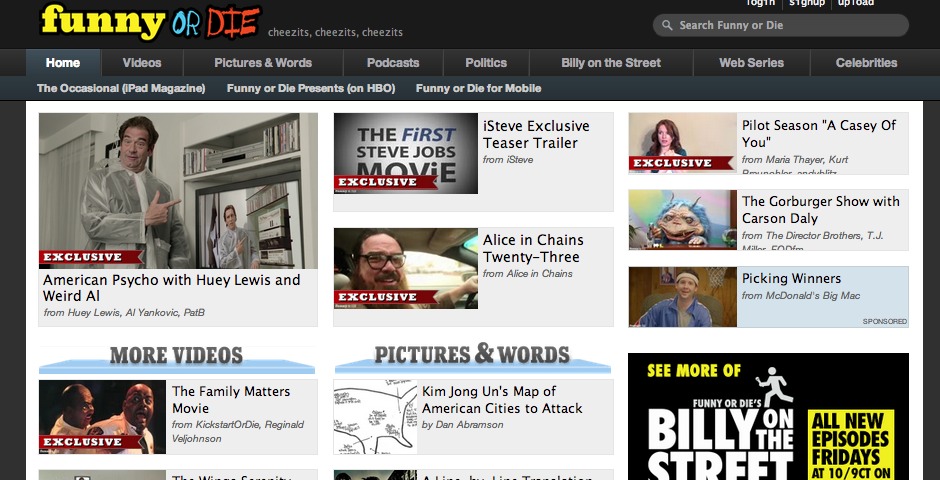Click the from Alice in Chains author link
Viewport: 940px width, 480px height.
coord(528,273)
